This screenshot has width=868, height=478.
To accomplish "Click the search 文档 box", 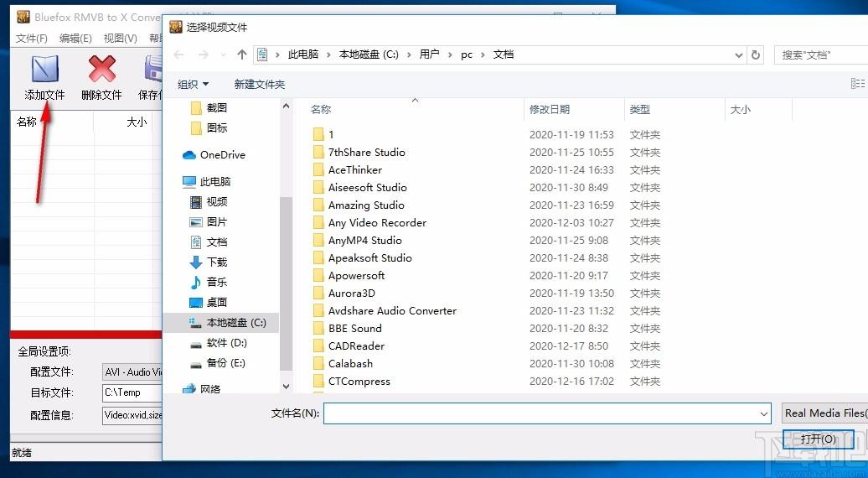I will coord(821,55).
